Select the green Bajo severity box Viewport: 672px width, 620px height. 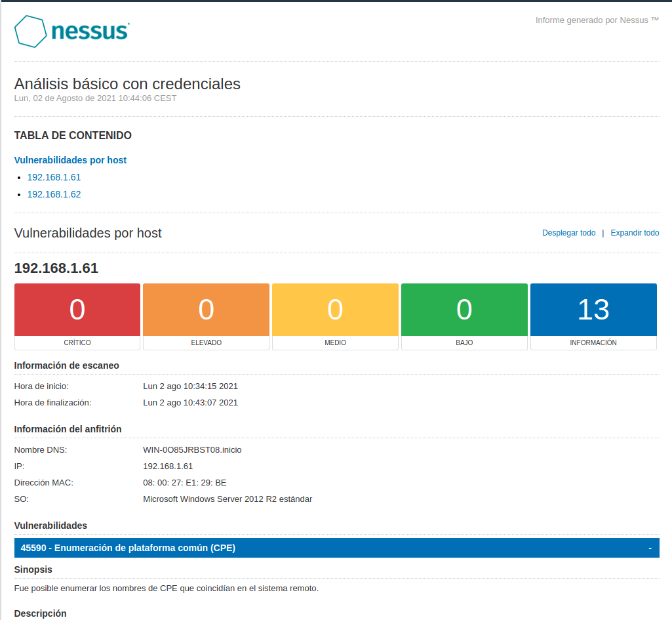click(464, 316)
